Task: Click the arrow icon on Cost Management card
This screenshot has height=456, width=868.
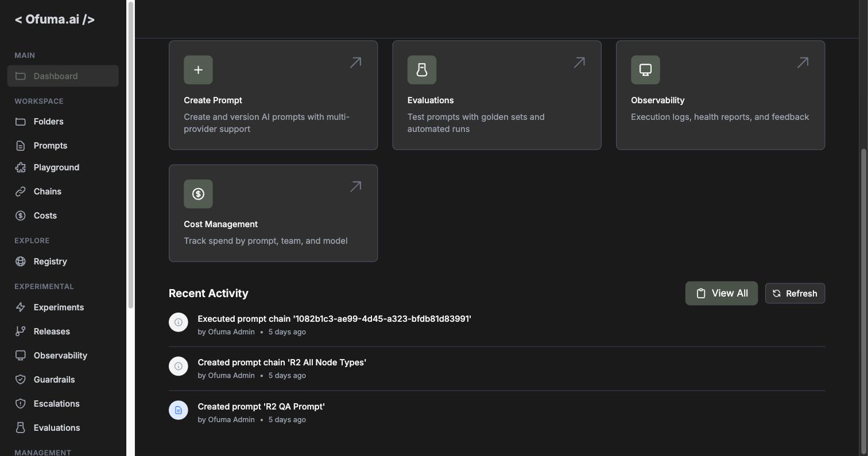Action: pos(356,186)
